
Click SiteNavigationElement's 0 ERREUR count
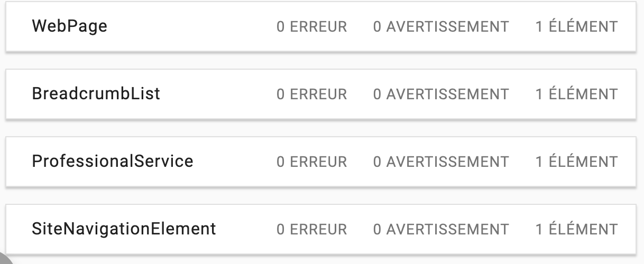click(312, 229)
